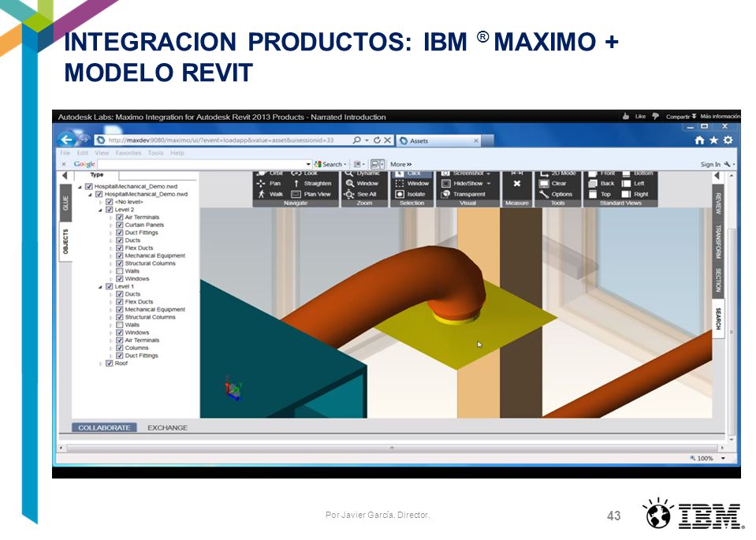Switch to Top standard view

pyautogui.click(x=600, y=194)
